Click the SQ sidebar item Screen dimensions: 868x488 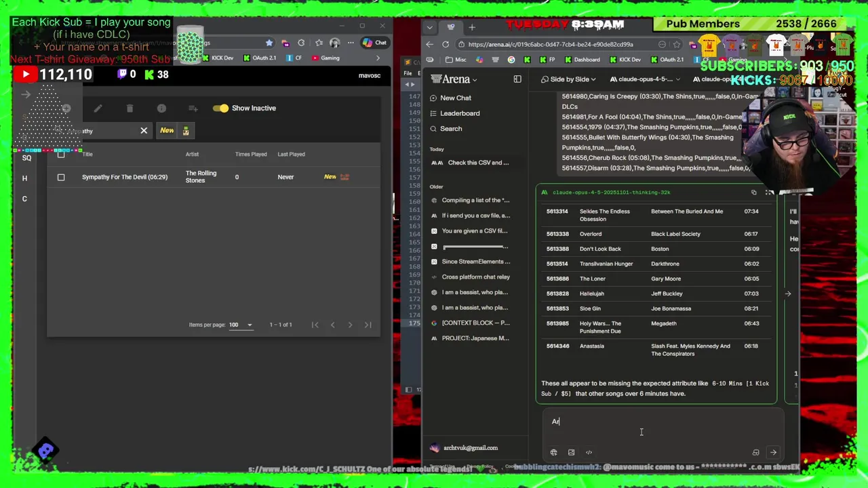(26, 158)
